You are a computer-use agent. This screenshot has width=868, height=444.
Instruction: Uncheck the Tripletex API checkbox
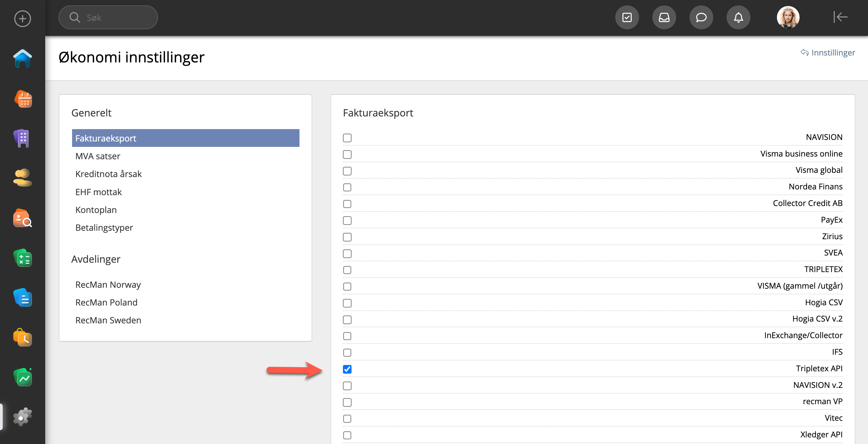click(x=347, y=369)
